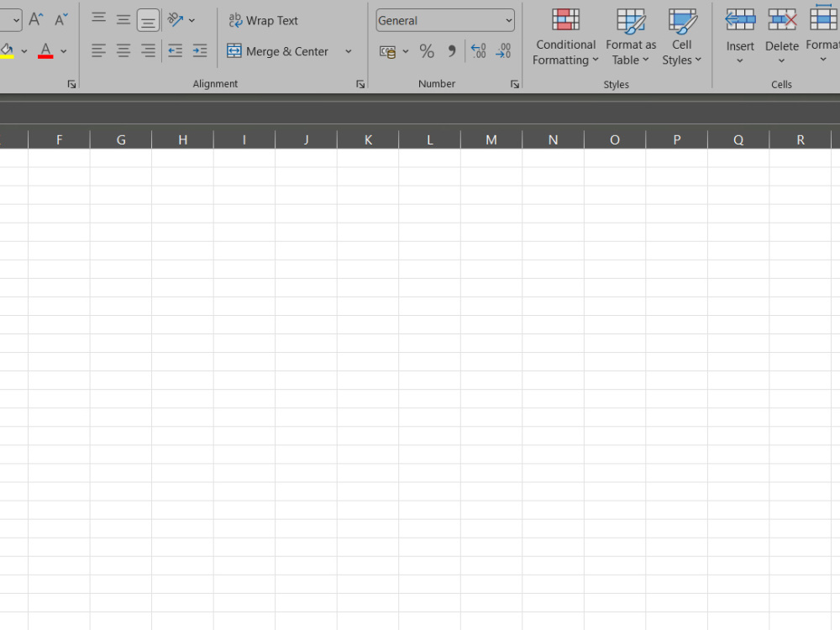840x630 pixels.
Task: Open font size dropdown arrow
Action: [x=16, y=20]
